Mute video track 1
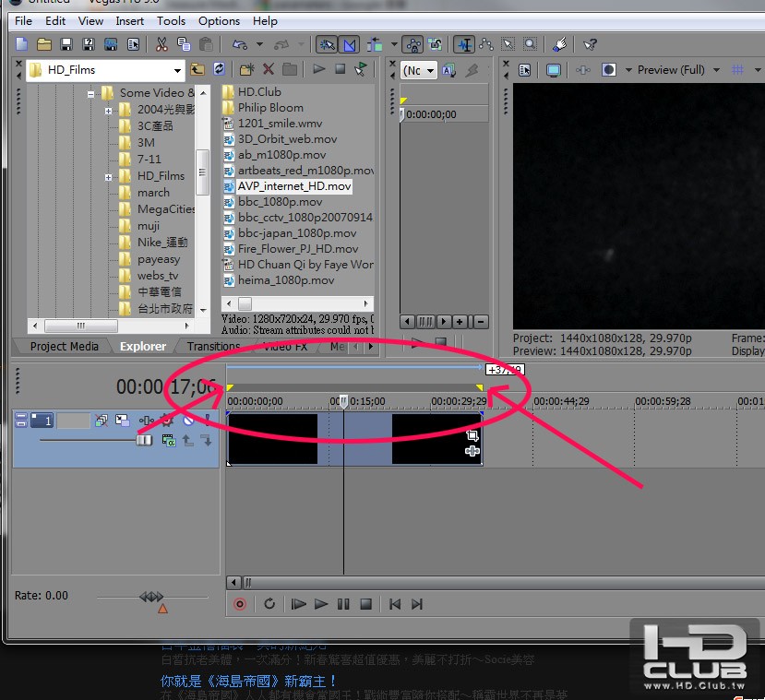This screenshot has height=700, width=765. [189, 420]
